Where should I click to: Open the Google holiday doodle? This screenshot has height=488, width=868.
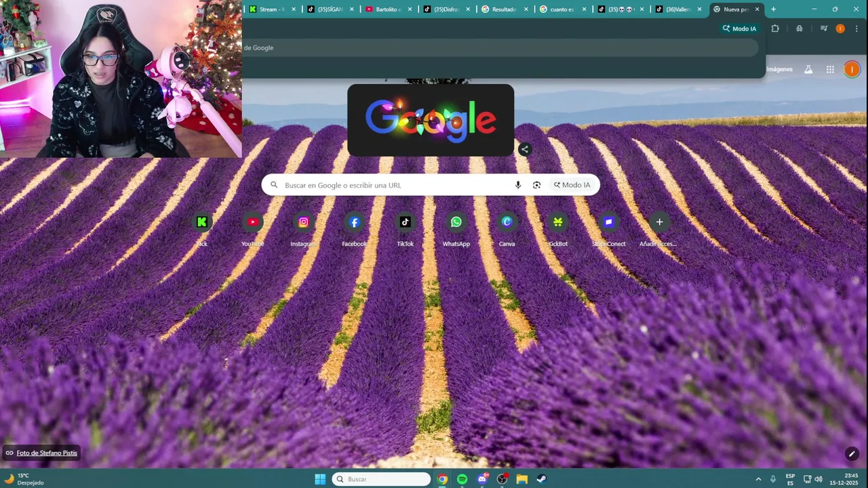(431, 120)
